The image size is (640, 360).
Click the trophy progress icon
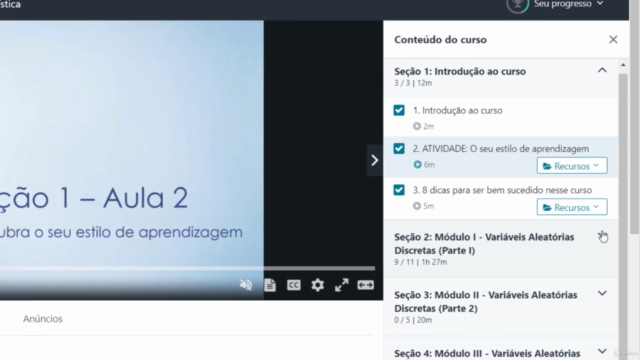coord(518,5)
